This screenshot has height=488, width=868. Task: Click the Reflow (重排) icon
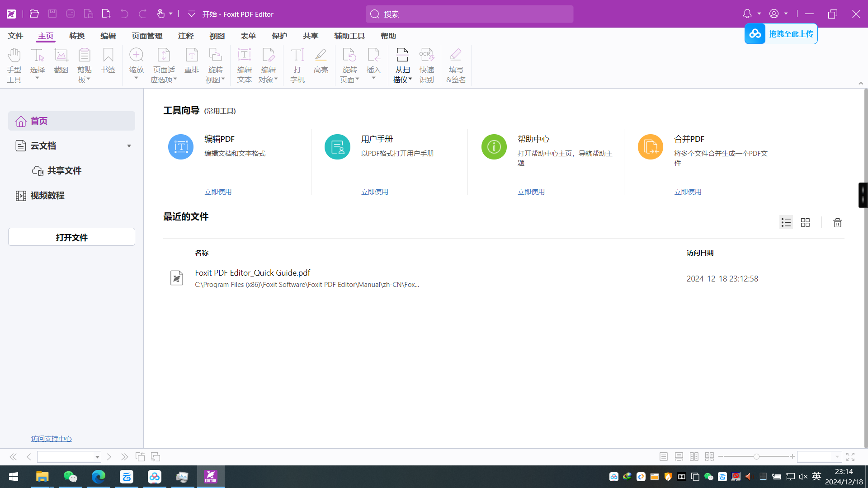[192, 55]
